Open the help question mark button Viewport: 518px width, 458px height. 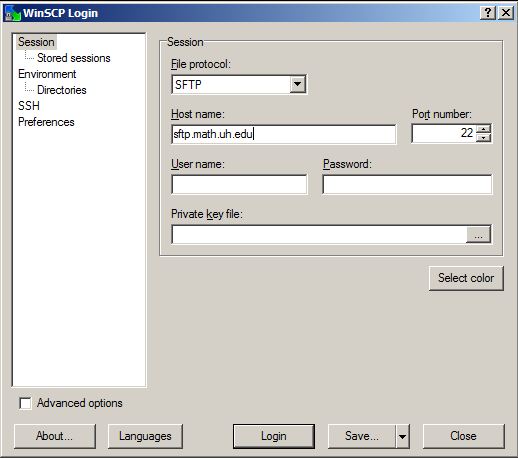point(488,13)
